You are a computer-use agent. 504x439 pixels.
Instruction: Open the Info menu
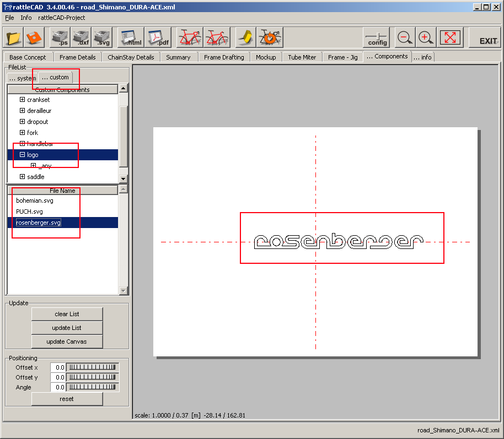click(x=26, y=18)
